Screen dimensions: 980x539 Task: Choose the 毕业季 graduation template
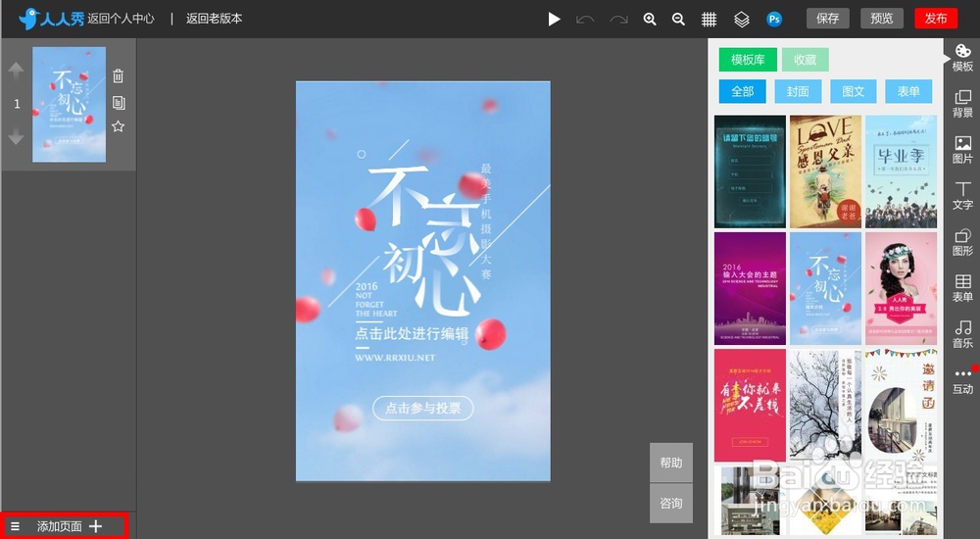click(902, 171)
